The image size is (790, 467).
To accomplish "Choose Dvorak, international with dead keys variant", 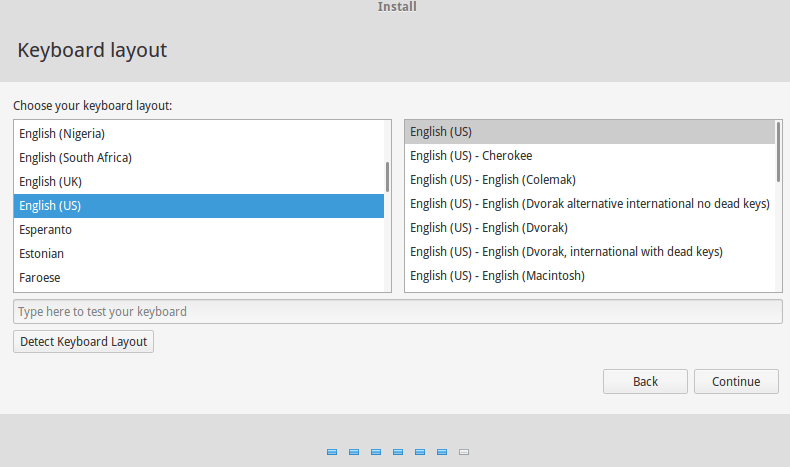I will 566,251.
